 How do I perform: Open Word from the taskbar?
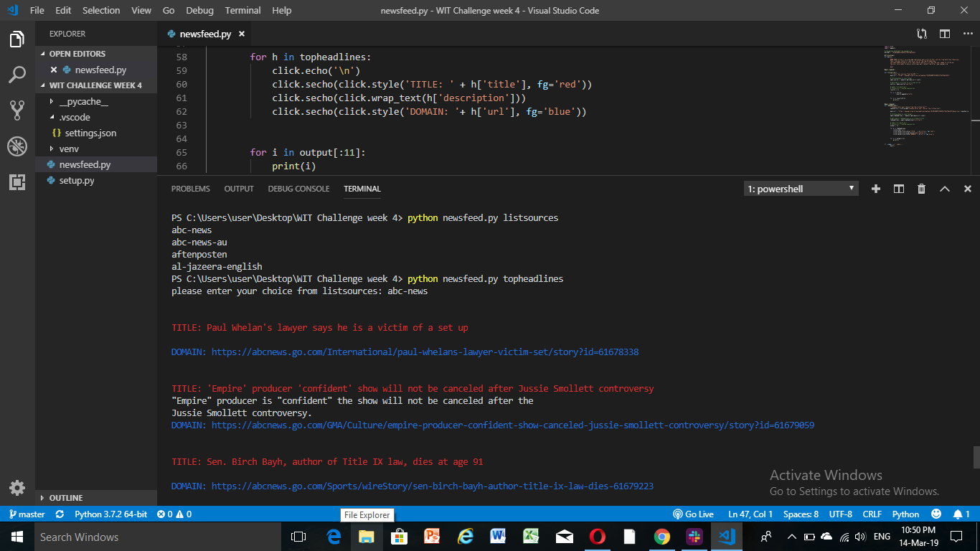(x=498, y=537)
